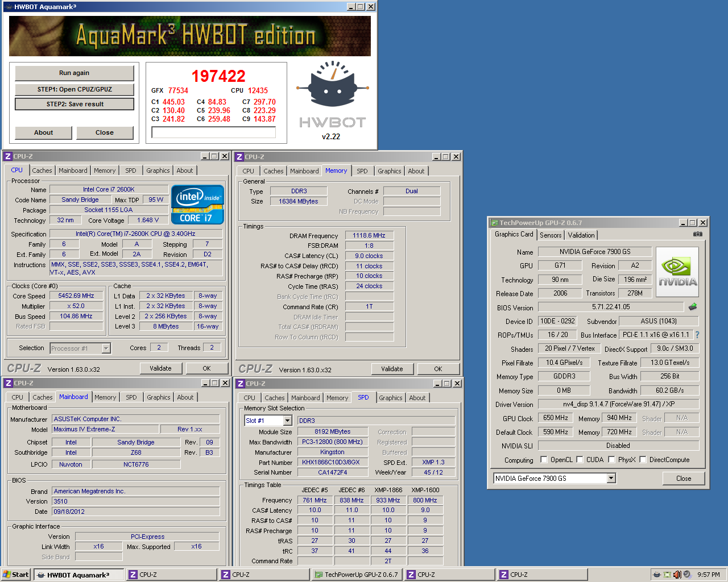Open About tab in SPD CPU-Z window
Viewport: 728px width, 582px height.
pyautogui.click(x=417, y=398)
